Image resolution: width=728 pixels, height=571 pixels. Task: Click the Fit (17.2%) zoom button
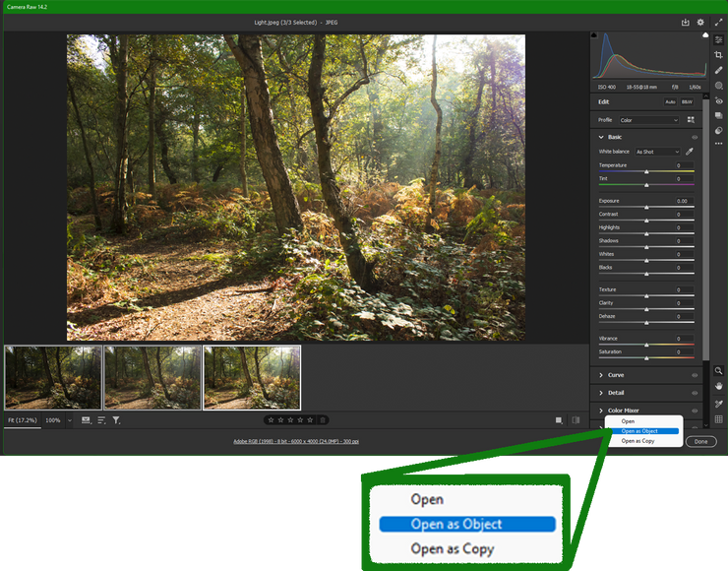click(x=23, y=420)
